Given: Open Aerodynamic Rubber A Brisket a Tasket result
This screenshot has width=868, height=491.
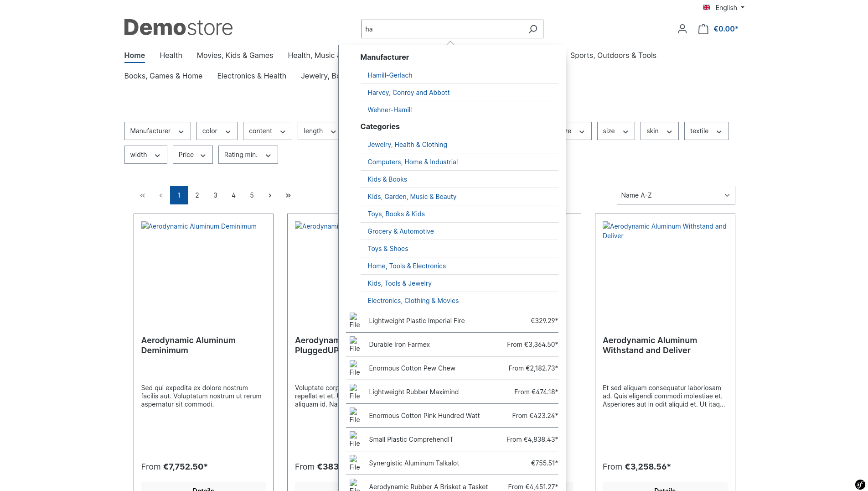Looking at the screenshot, I should 452,484.
